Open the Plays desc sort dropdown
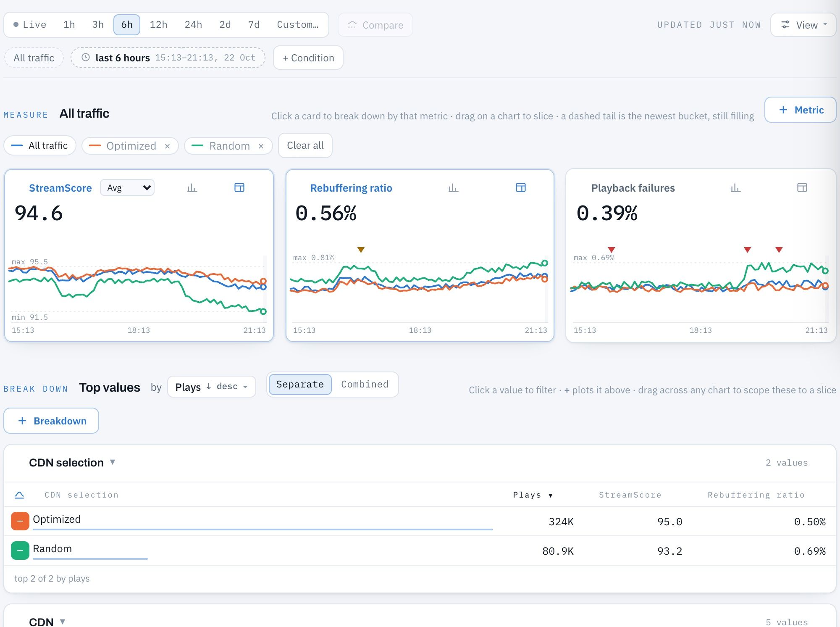 [x=211, y=387]
